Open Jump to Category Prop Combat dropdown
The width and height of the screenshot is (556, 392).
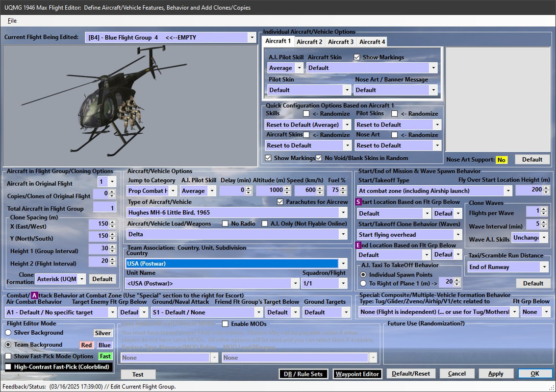coord(173,191)
